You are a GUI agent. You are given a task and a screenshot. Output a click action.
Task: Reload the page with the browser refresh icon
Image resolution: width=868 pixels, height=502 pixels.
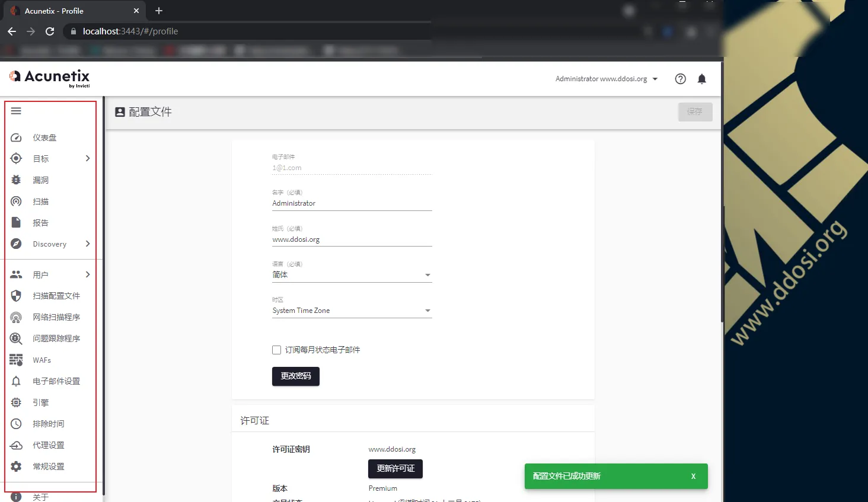(50, 31)
